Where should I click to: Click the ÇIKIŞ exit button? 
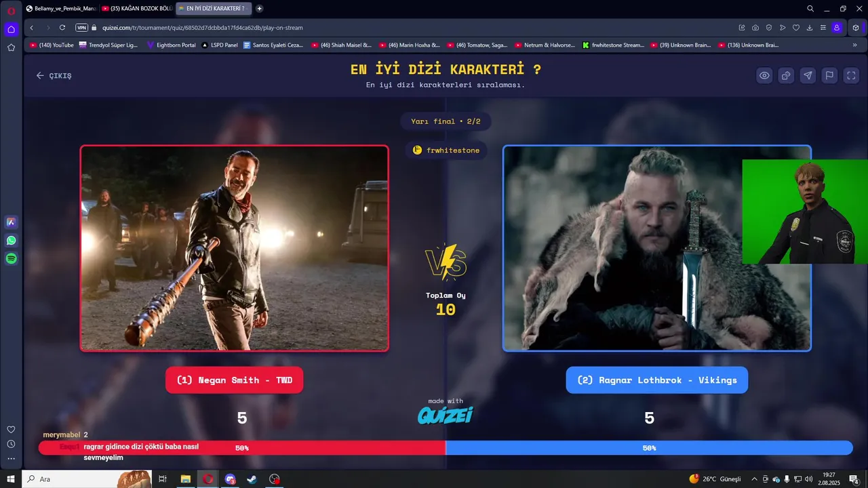pyautogui.click(x=54, y=76)
